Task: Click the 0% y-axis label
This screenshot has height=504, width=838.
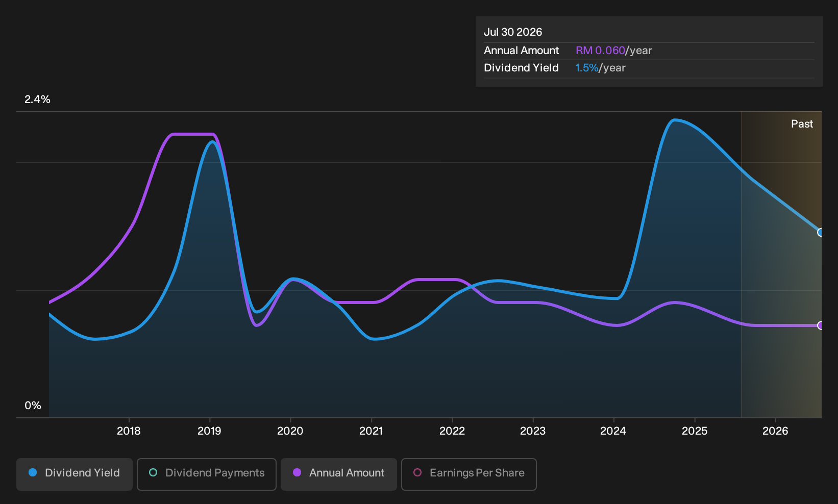Action: coord(33,406)
